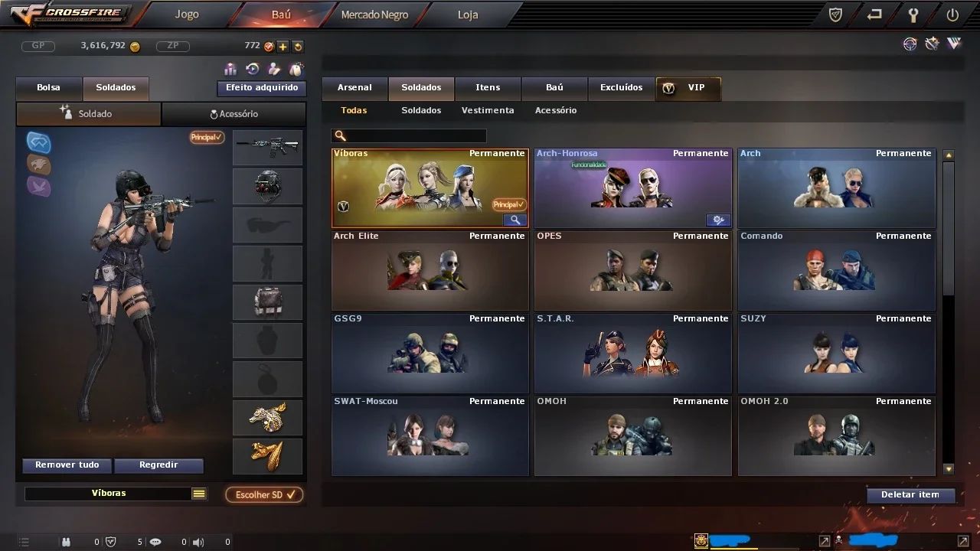Open the character edit pencil icon

[x=274, y=69]
